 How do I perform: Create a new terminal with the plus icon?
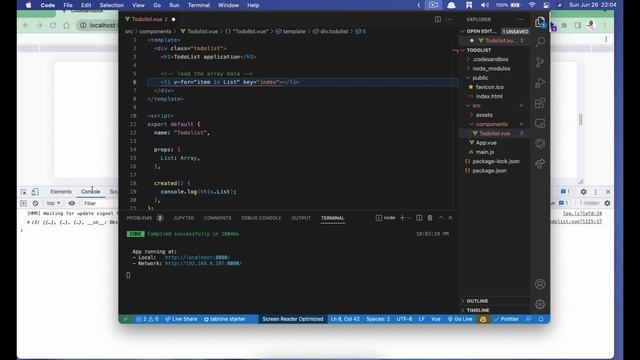(x=402, y=218)
